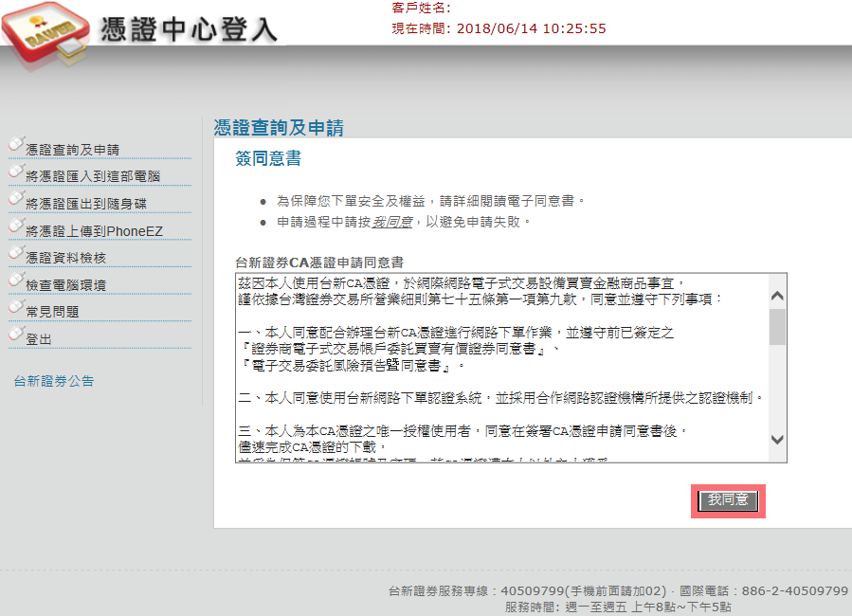Open 檢查電腦環境 sidebar item

pos(65,285)
